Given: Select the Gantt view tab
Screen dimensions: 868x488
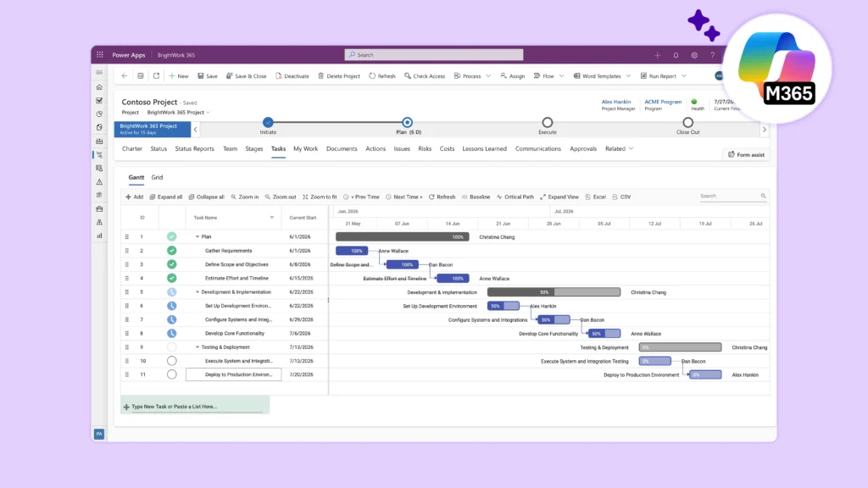Looking at the screenshot, I should point(136,177).
